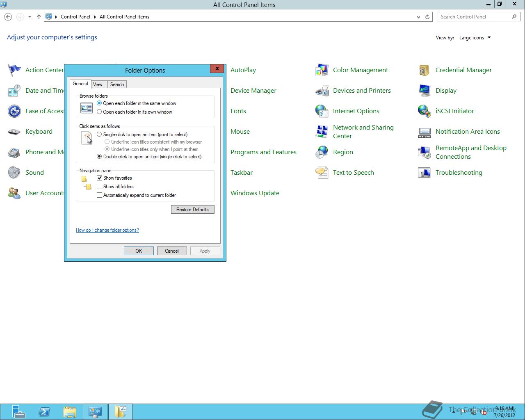The width and height of the screenshot is (525, 420).
Task: Click the Up one level arrow
Action: pyautogui.click(x=39, y=17)
